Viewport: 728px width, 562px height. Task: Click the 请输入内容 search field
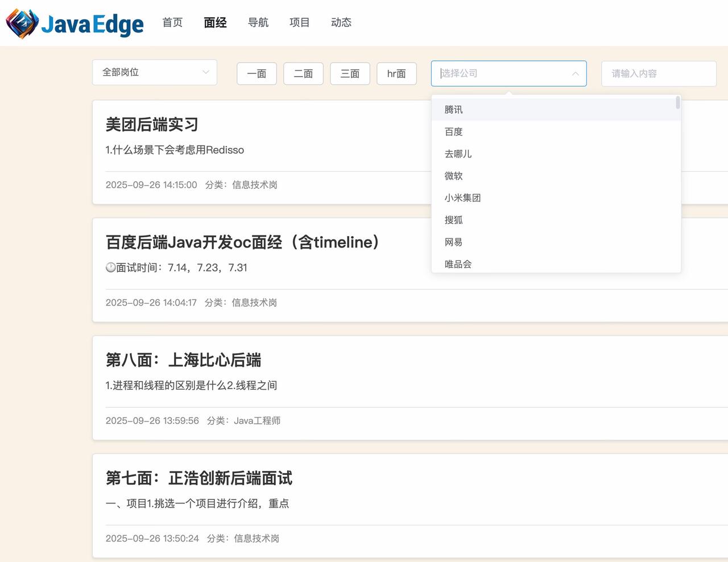[x=659, y=73]
